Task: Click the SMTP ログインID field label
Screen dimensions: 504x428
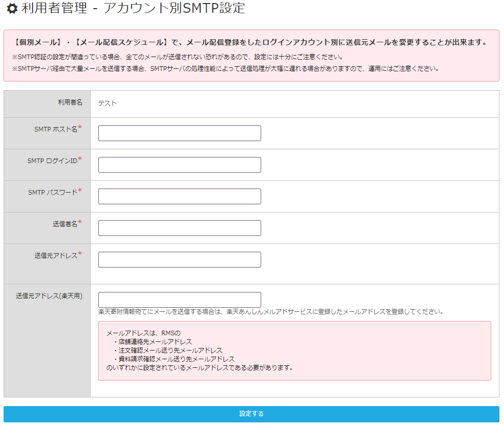Action: tap(52, 161)
